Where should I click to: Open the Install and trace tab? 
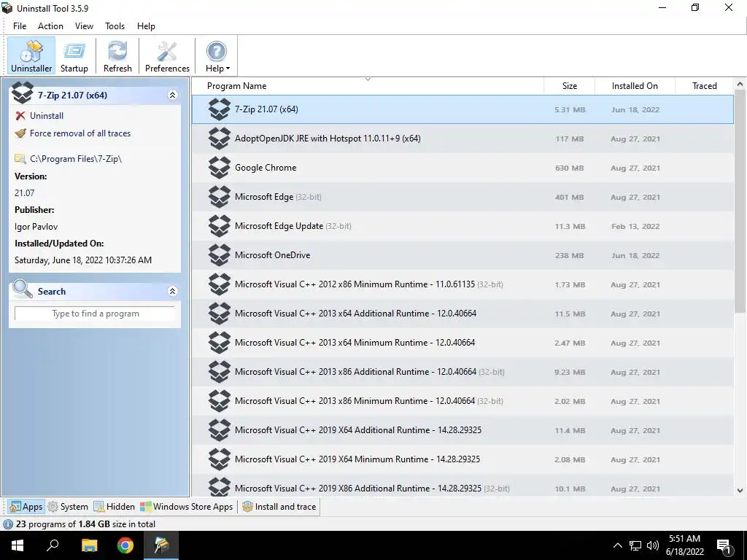[279, 507]
